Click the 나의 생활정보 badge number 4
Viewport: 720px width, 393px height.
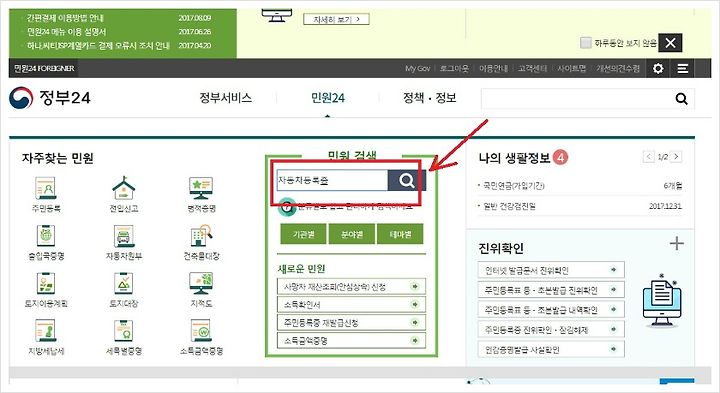pyautogui.click(x=560, y=157)
